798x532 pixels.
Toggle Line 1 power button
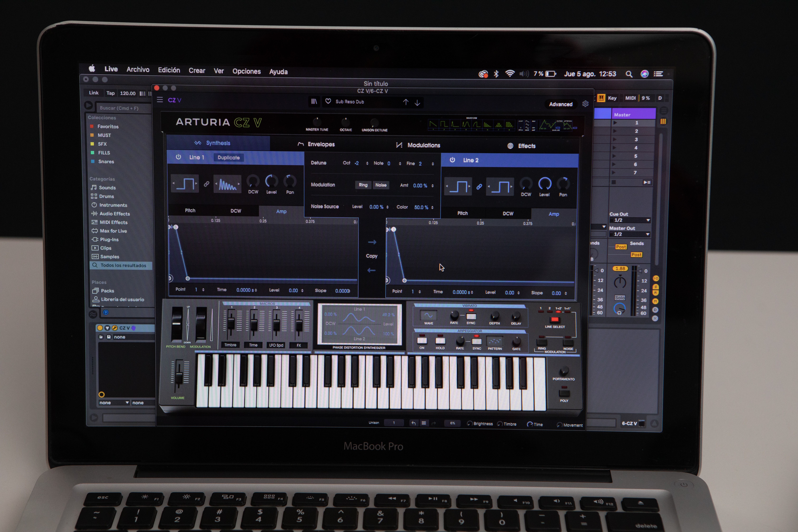pyautogui.click(x=178, y=157)
